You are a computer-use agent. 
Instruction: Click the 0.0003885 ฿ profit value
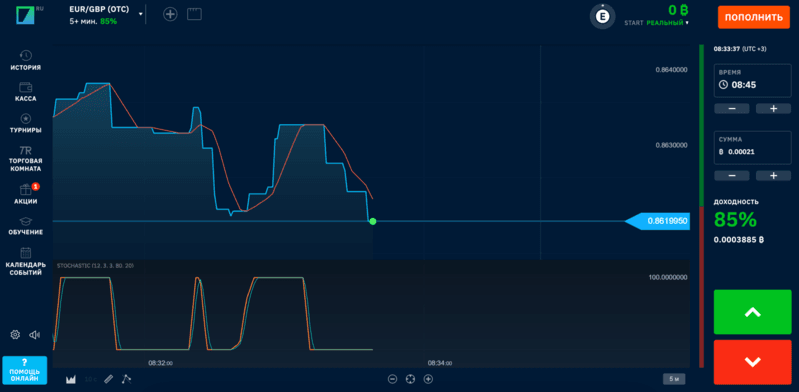click(x=739, y=240)
